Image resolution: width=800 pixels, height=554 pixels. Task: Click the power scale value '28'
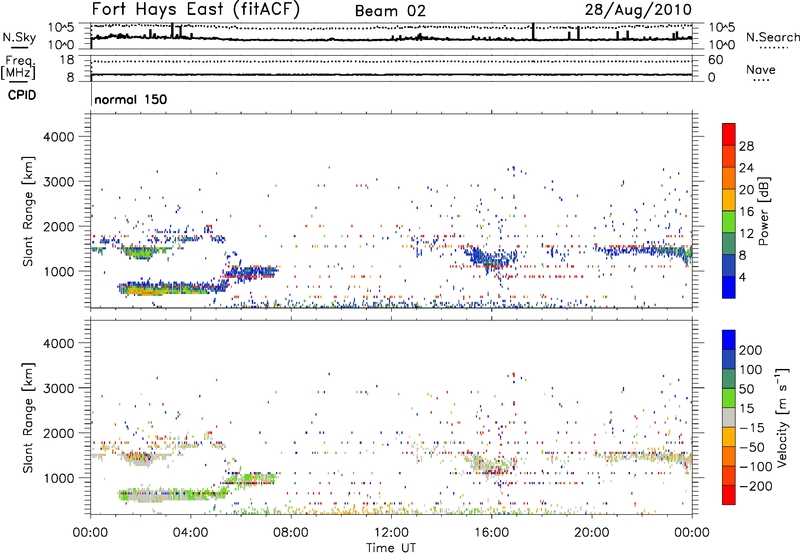coord(746,146)
